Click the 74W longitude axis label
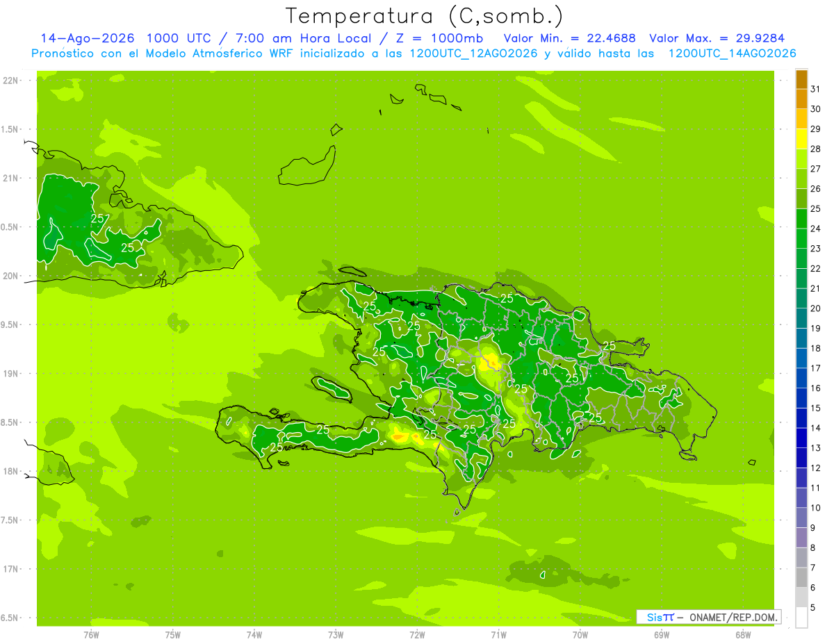This screenshot has height=644, width=834. pos(254,635)
